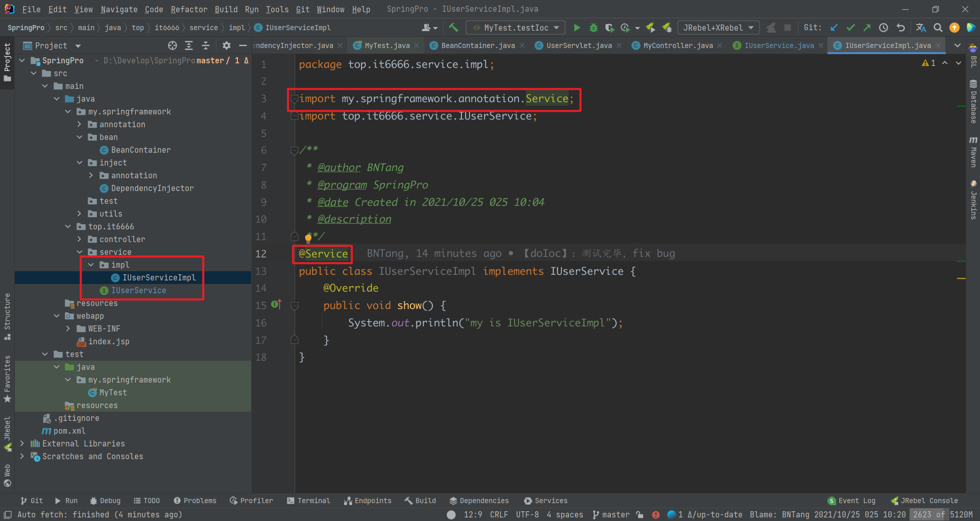Expand the controller folder
This screenshot has width=980, height=521.
[79, 239]
